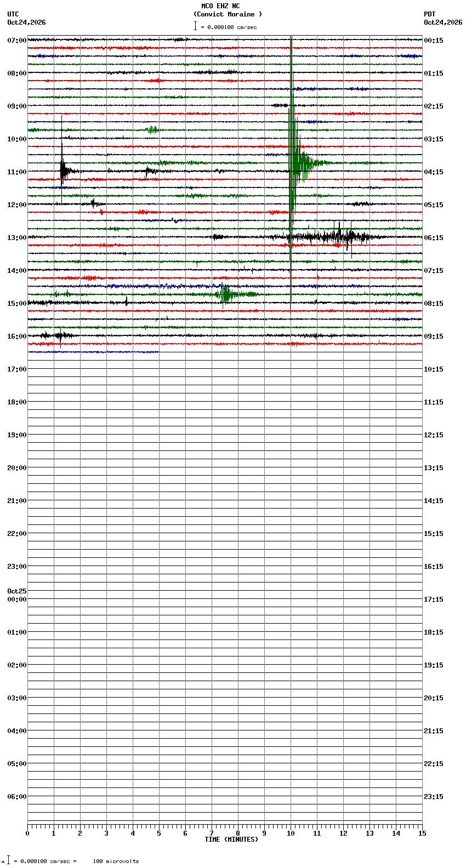Click the 12:15 PDT time label
This screenshot has width=466, height=868.
click(434, 435)
